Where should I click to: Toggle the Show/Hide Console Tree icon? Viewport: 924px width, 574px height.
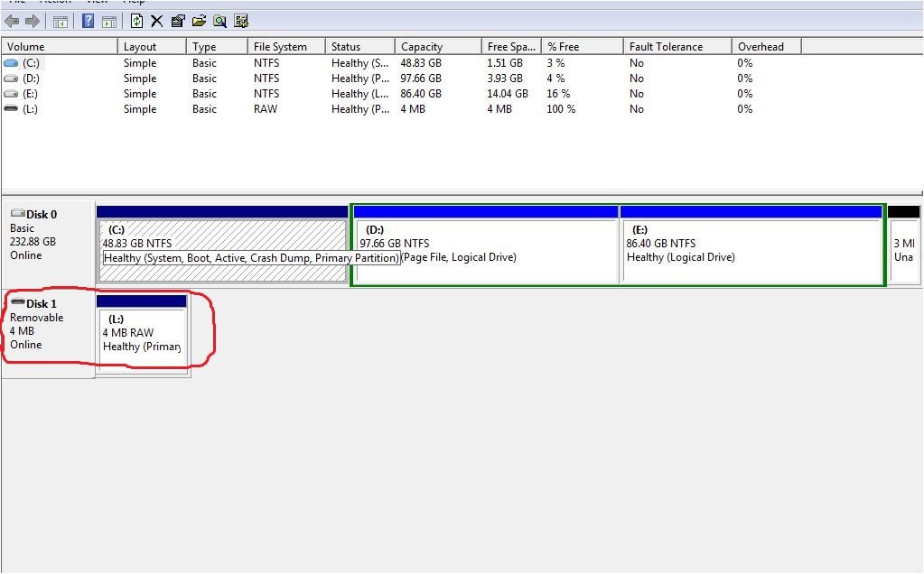(61, 21)
